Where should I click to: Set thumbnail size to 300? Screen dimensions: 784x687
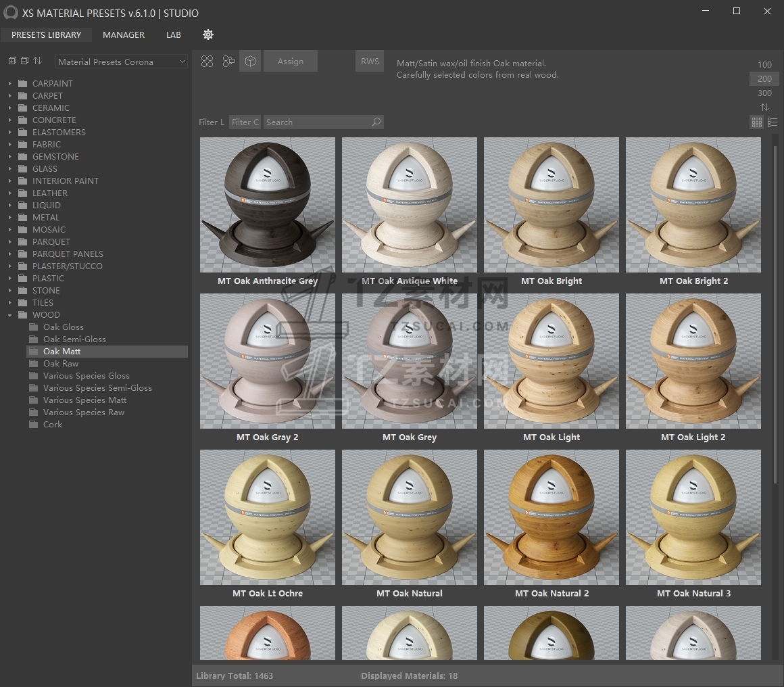click(764, 93)
